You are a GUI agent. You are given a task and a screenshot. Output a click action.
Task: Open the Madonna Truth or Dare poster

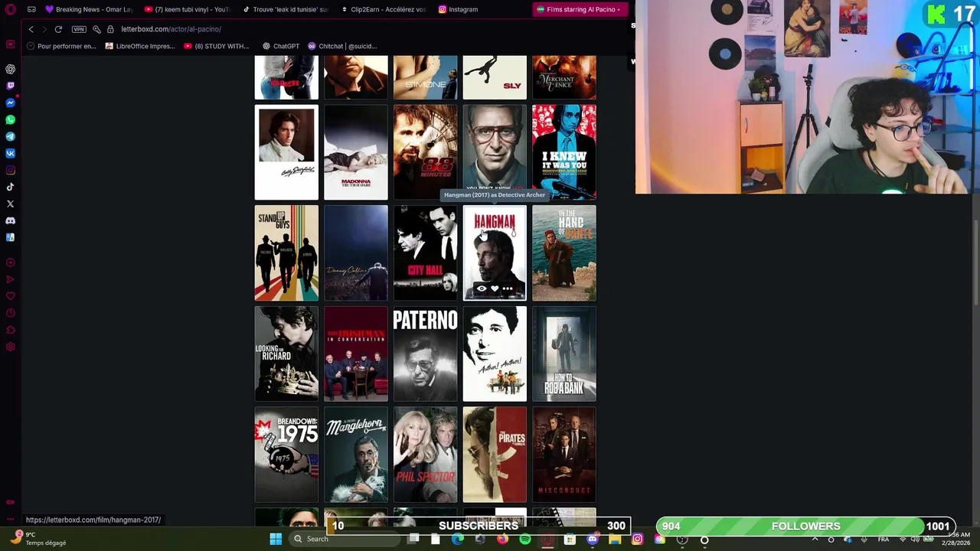pos(356,152)
